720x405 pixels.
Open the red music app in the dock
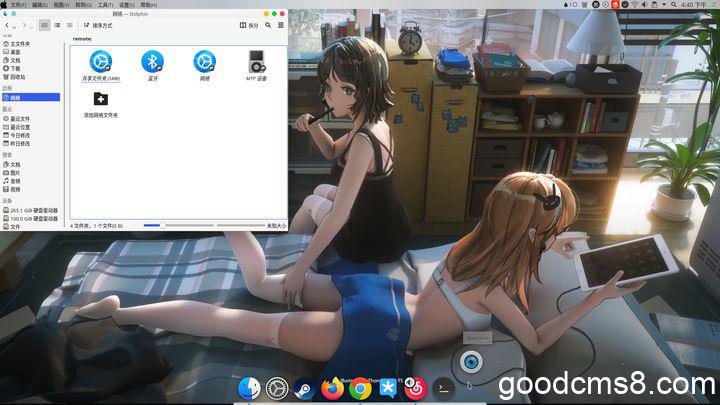pyautogui.click(x=415, y=388)
